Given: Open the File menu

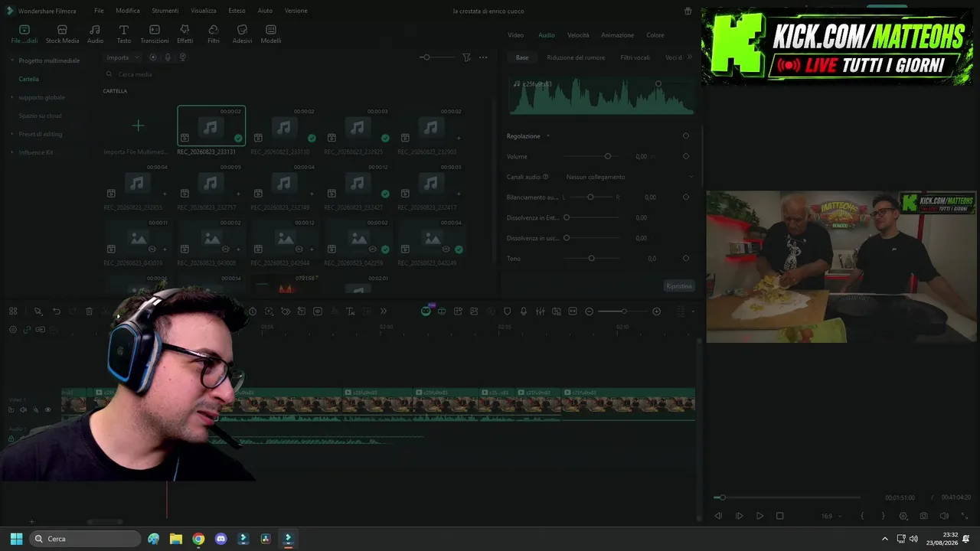Looking at the screenshot, I should tap(99, 11).
